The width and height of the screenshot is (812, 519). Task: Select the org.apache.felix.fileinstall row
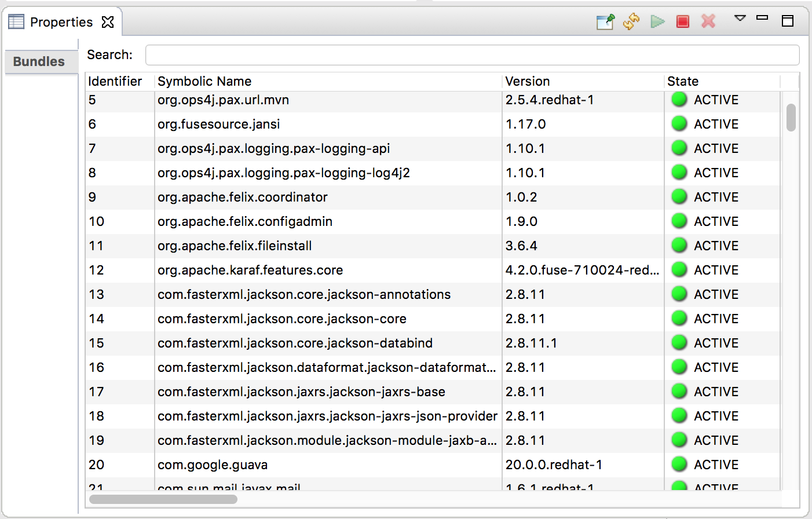(235, 246)
